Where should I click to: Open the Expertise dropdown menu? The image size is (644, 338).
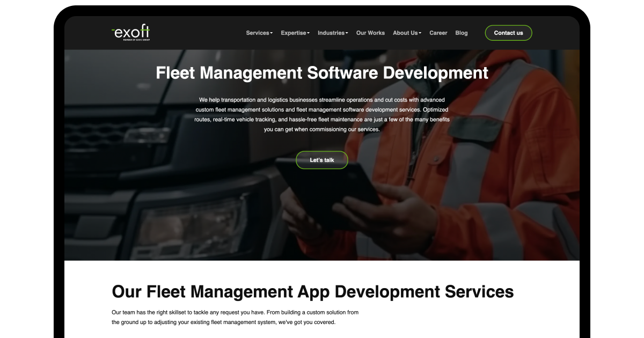click(295, 33)
